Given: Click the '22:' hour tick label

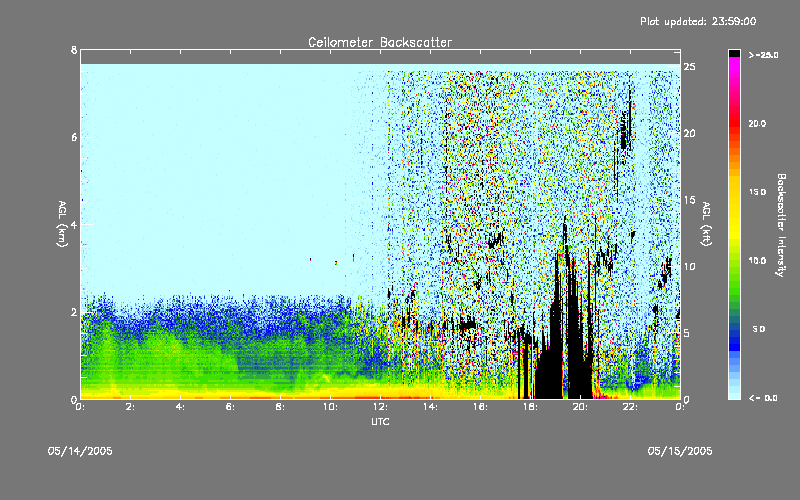Looking at the screenshot, I should pos(631,407).
